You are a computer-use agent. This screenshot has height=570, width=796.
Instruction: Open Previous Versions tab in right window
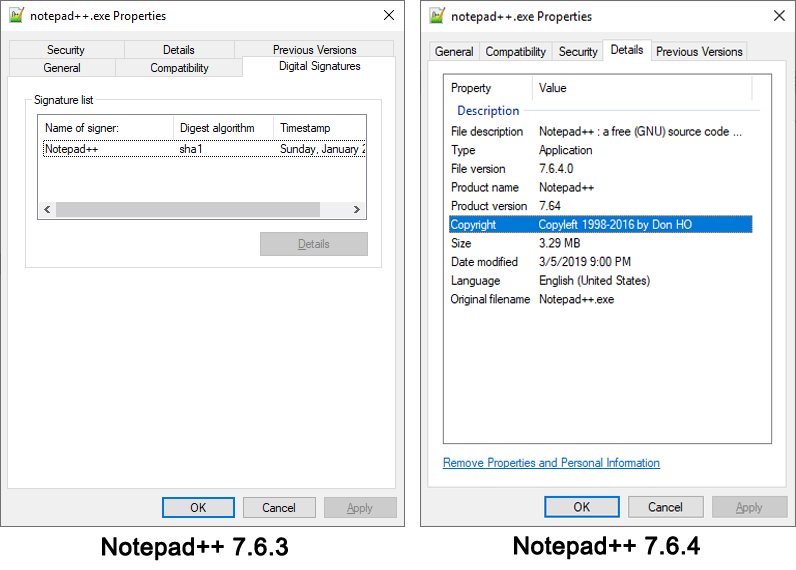699,52
